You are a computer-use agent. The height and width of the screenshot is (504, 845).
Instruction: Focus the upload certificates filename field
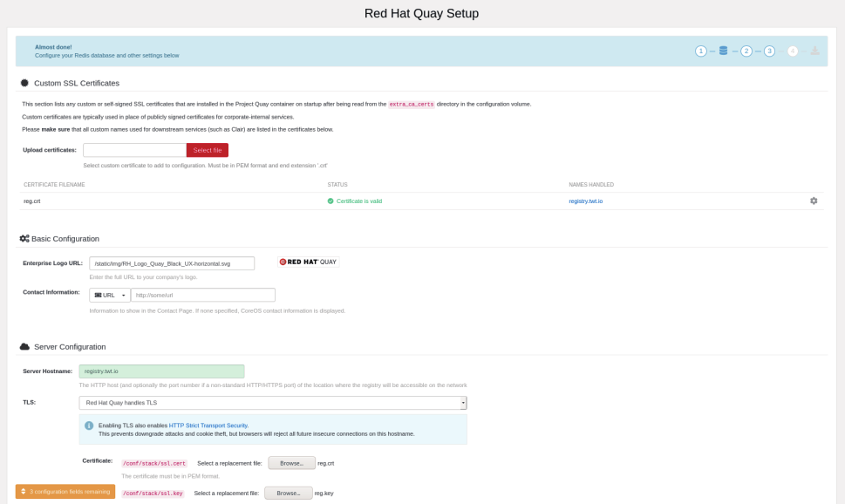(134, 150)
